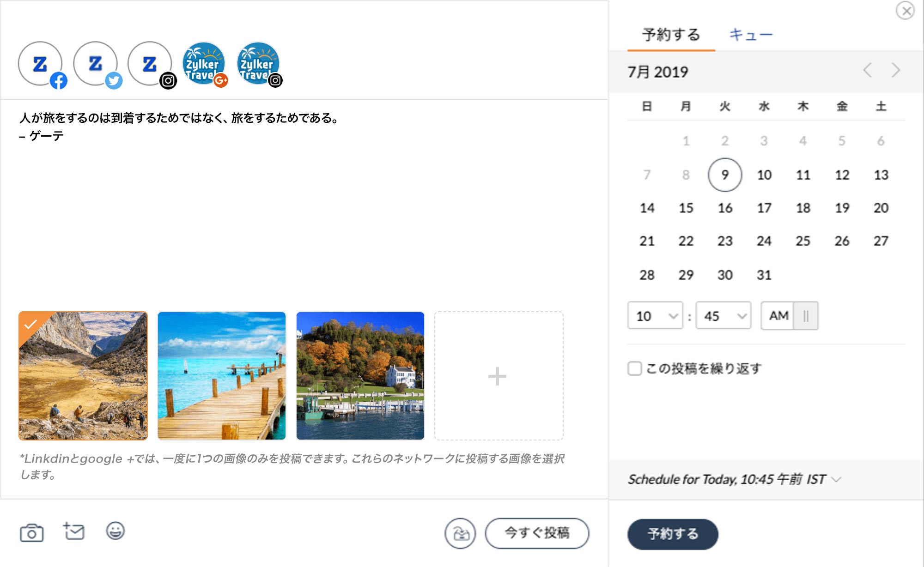This screenshot has width=924, height=567.
Task: Click the camera icon to add photo
Action: [31, 532]
